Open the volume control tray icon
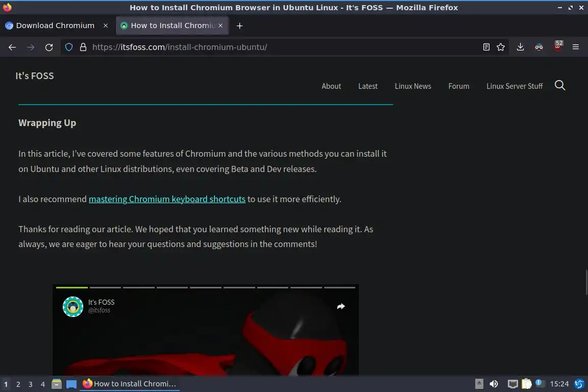Viewport: 588px width, 392px height. point(494,384)
